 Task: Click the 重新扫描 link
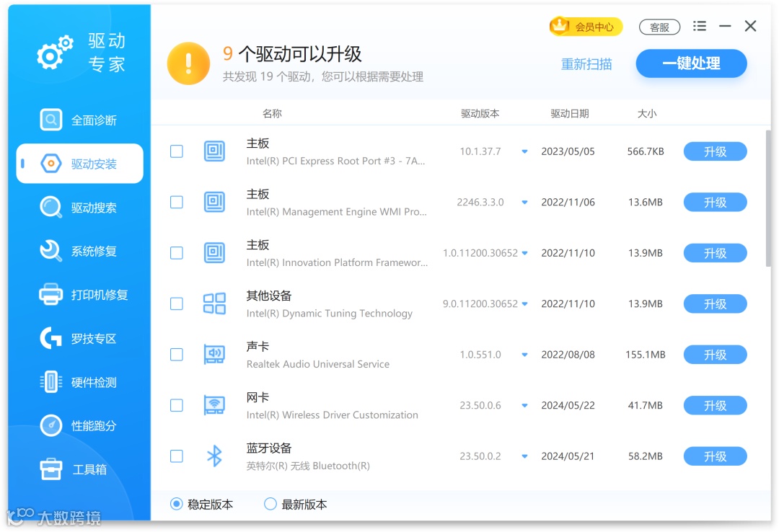point(586,64)
